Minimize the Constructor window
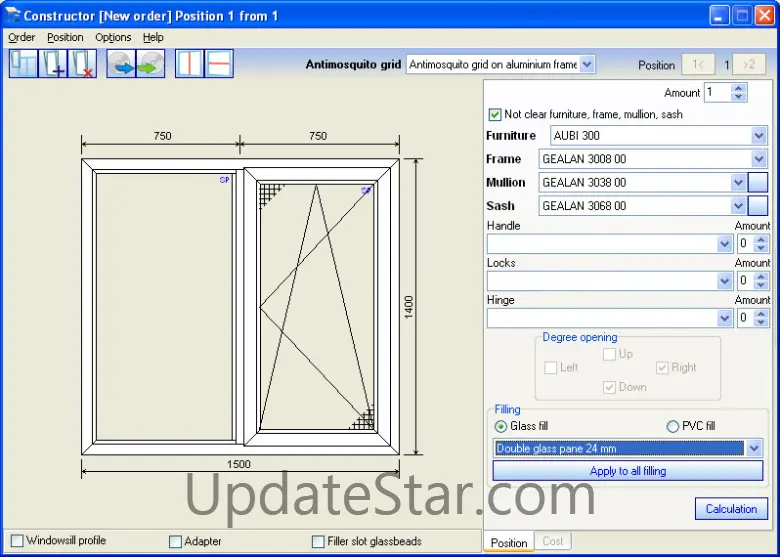Image resolution: width=780 pixels, height=557 pixels. [718, 15]
